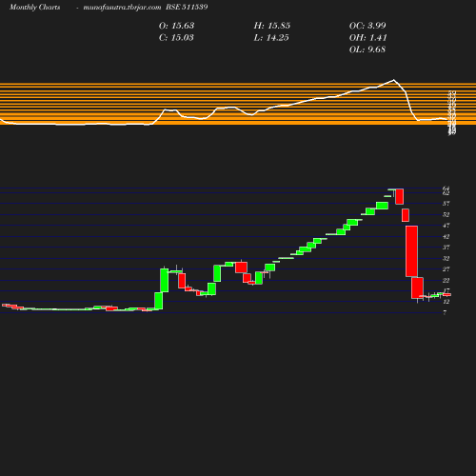This screenshot has height=476, width=476.
Task: Click the 47 price axis label
Action: click(446, 226)
